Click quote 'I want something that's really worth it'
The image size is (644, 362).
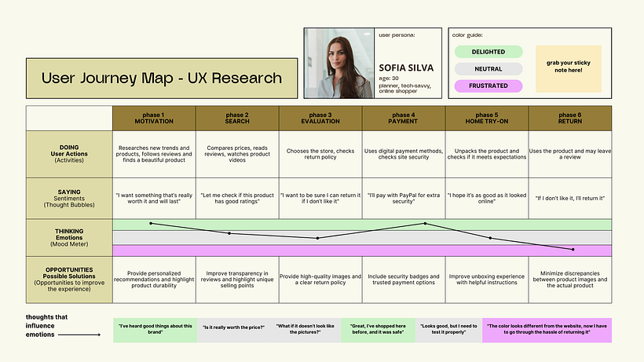tap(154, 198)
